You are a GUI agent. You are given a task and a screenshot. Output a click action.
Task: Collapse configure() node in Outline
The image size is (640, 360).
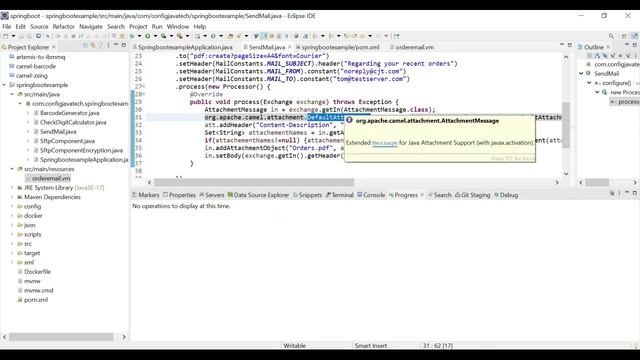589,83
